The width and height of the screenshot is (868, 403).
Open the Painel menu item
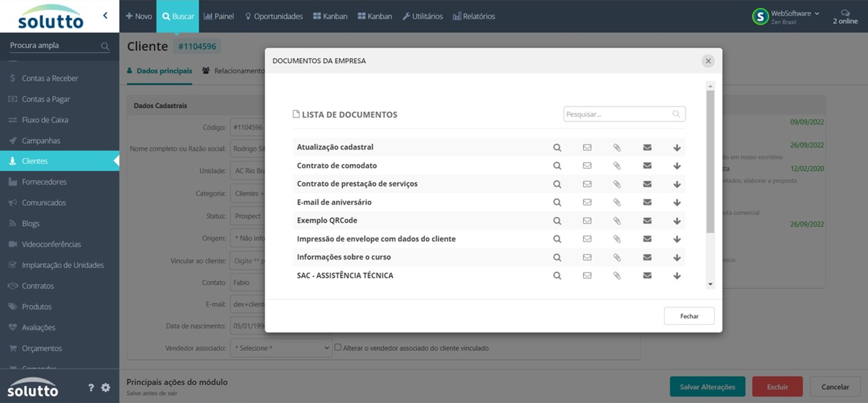pyautogui.click(x=219, y=16)
